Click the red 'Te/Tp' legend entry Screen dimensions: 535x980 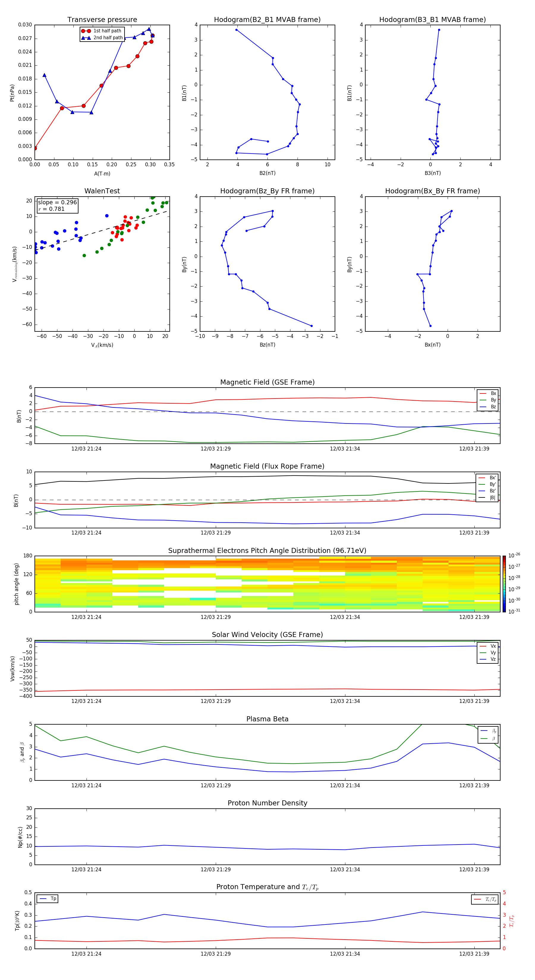[485, 899]
